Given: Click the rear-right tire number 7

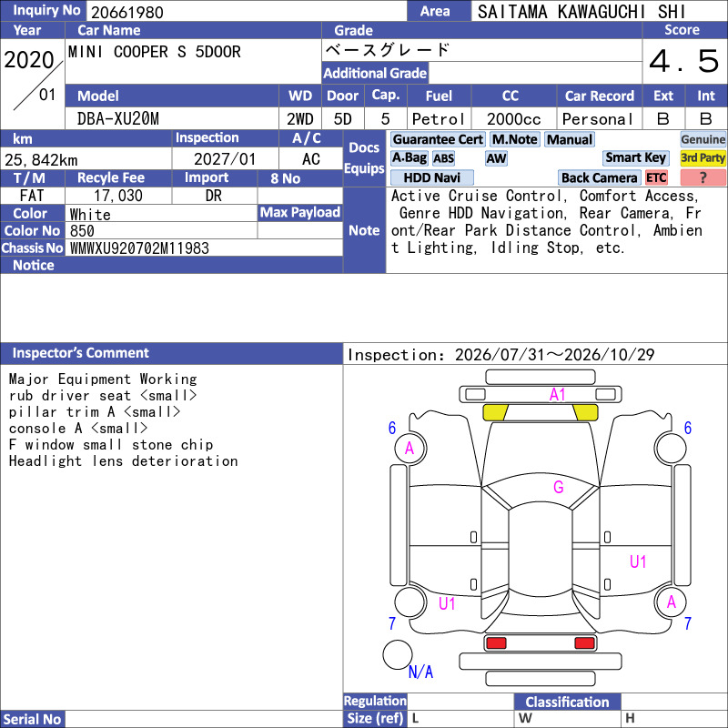Looking at the screenshot, I should [687, 623].
